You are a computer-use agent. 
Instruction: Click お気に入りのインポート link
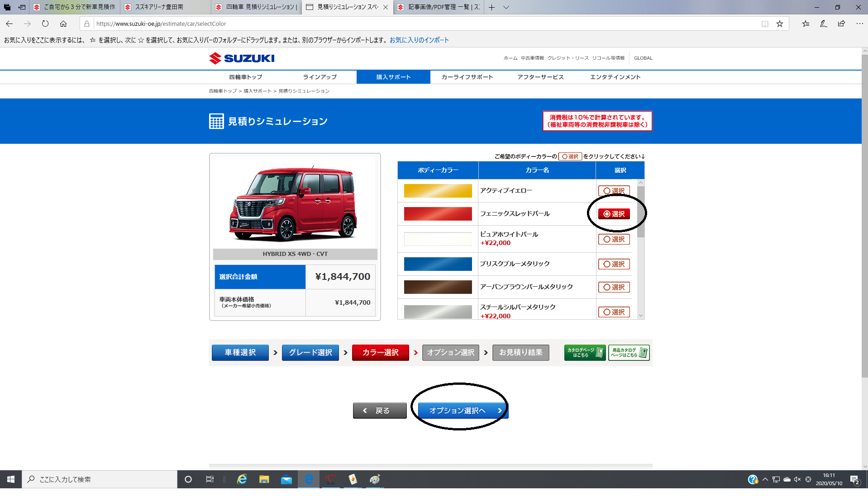point(419,40)
